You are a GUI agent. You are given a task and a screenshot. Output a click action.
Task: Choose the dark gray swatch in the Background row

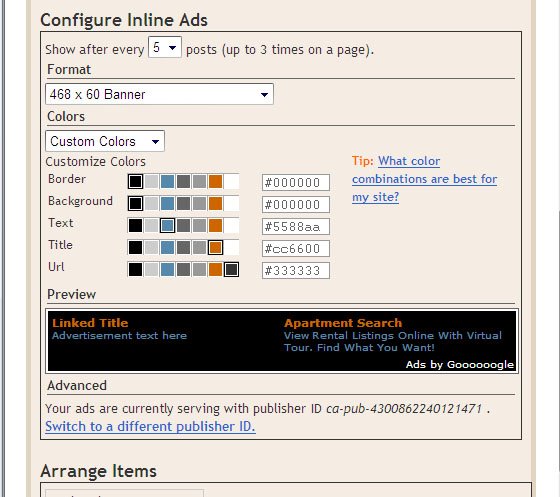(x=183, y=204)
